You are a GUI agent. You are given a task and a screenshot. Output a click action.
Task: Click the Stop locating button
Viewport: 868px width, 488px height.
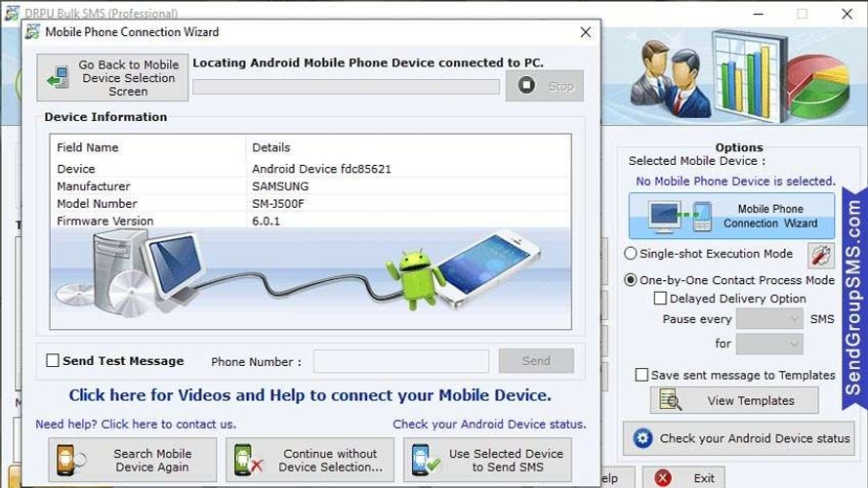point(544,86)
